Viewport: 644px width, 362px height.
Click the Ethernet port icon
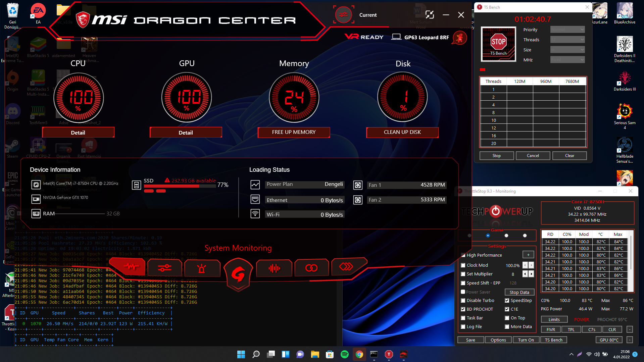(255, 200)
